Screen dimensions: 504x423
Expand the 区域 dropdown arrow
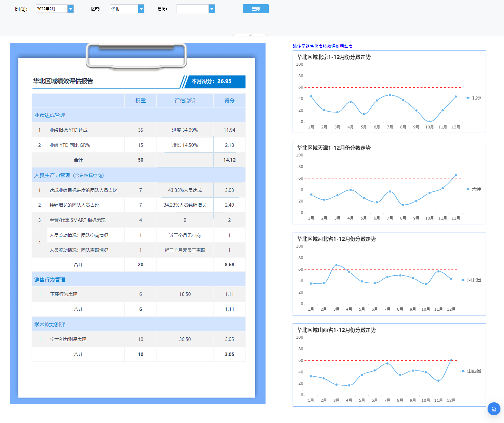click(x=141, y=9)
